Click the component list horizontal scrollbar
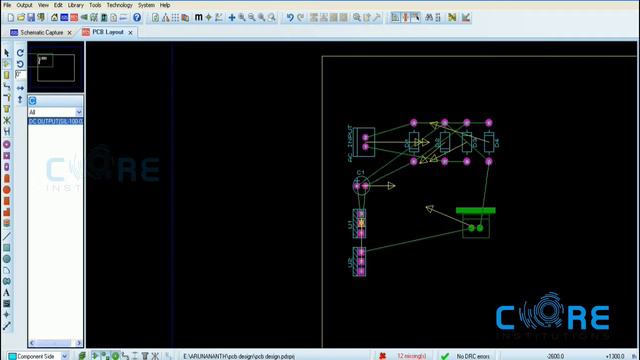 pyautogui.click(x=56, y=343)
